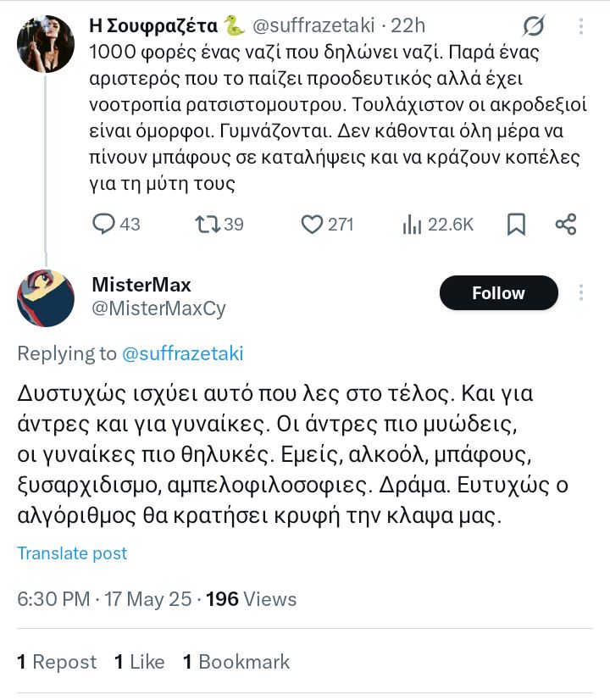View the 1 Repost list
This screenshot has height=700, width=610.
[x=57, y=662]
